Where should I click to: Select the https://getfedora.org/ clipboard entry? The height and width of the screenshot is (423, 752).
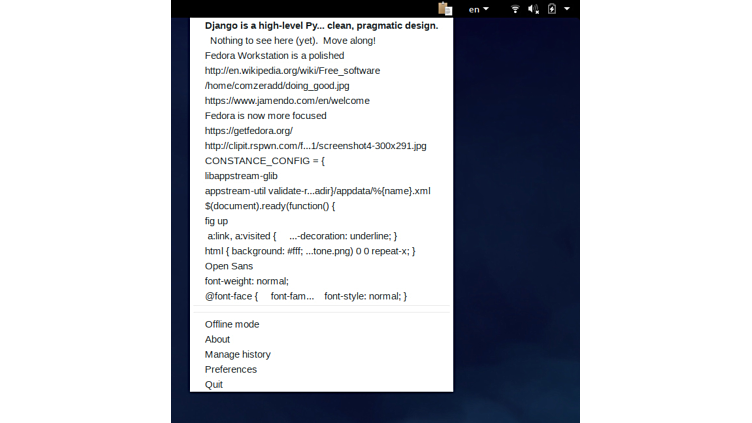248,130
